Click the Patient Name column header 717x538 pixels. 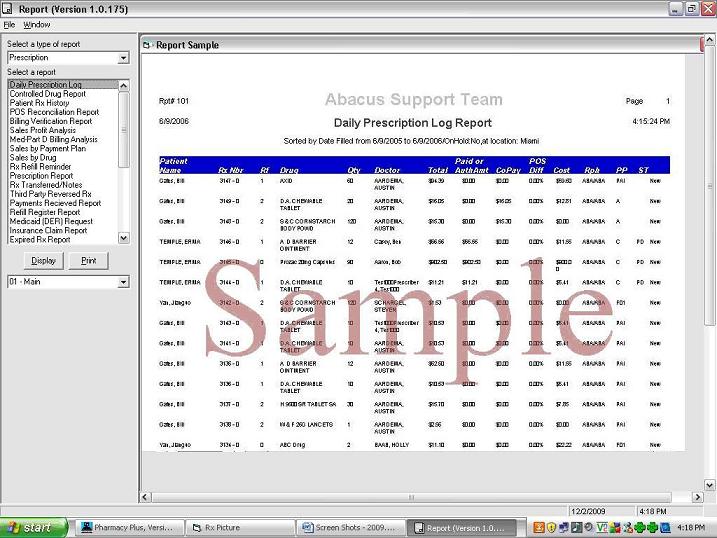click(173, 165)
